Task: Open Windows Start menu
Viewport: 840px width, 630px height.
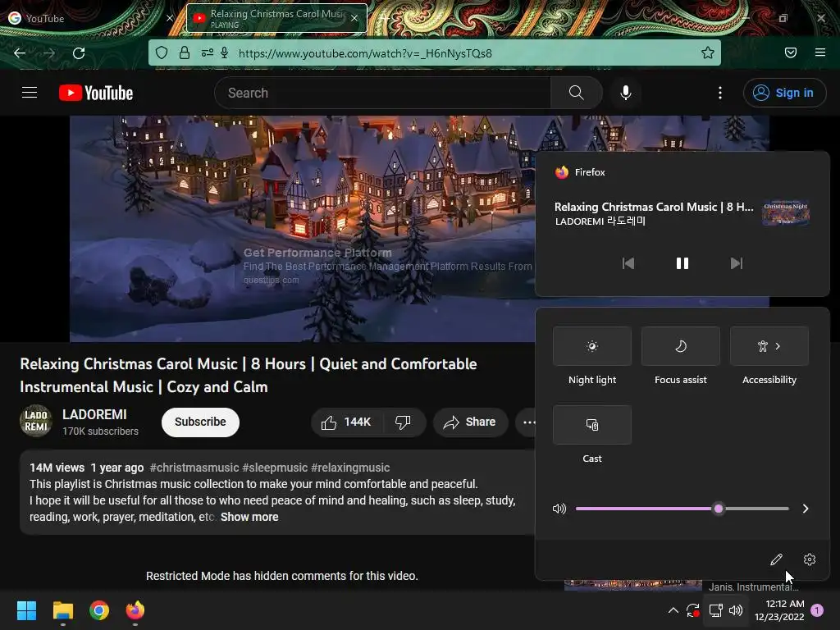Action: tap(26, 610)
